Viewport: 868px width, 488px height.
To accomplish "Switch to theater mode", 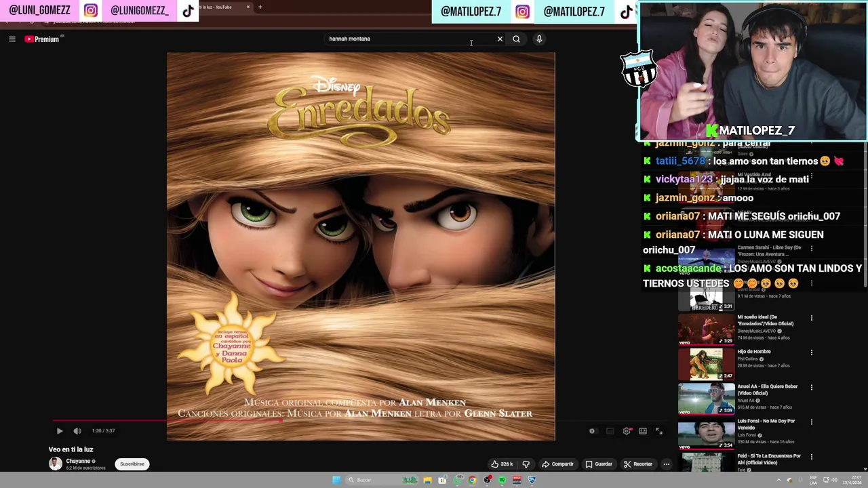I will pos(643,431).
